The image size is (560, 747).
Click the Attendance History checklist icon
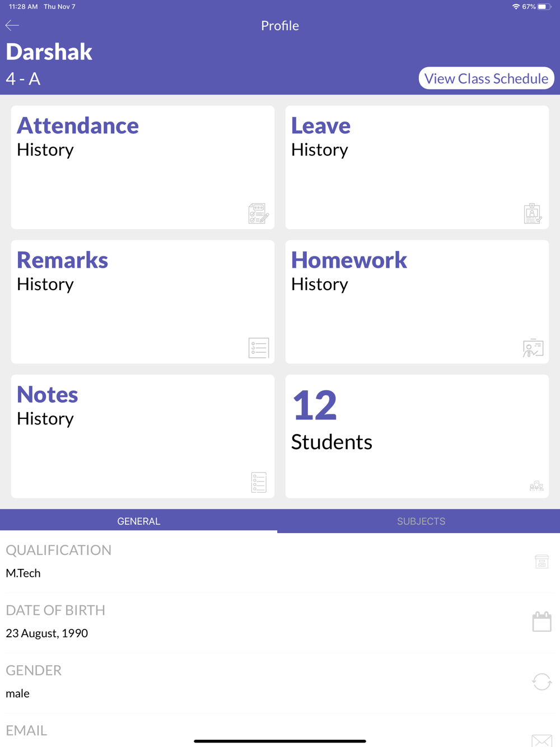pos(258,213)
